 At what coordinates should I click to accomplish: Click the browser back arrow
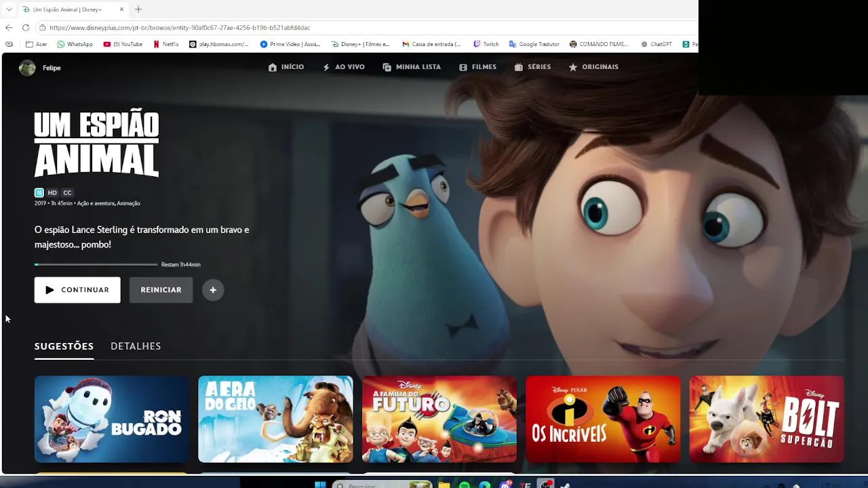9,28
